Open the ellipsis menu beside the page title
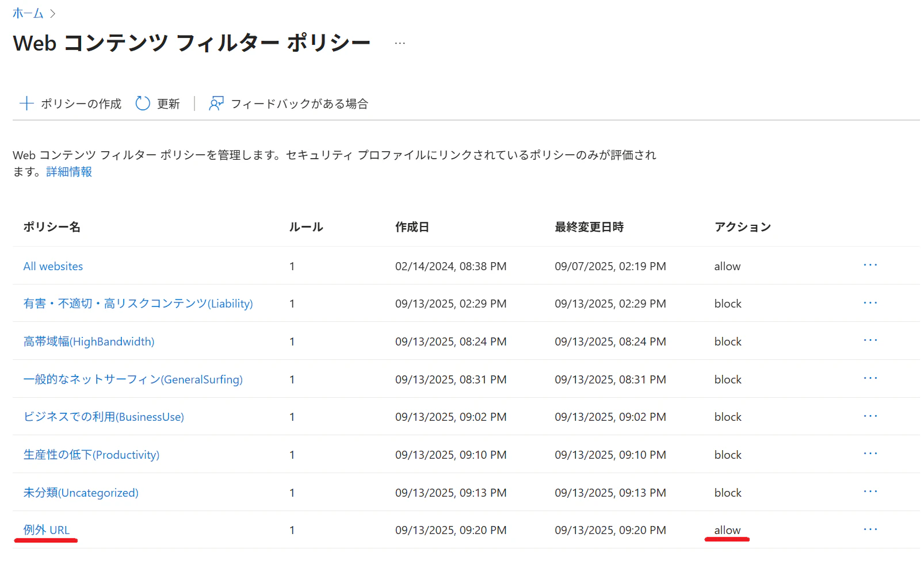 (x=400, y=43)
